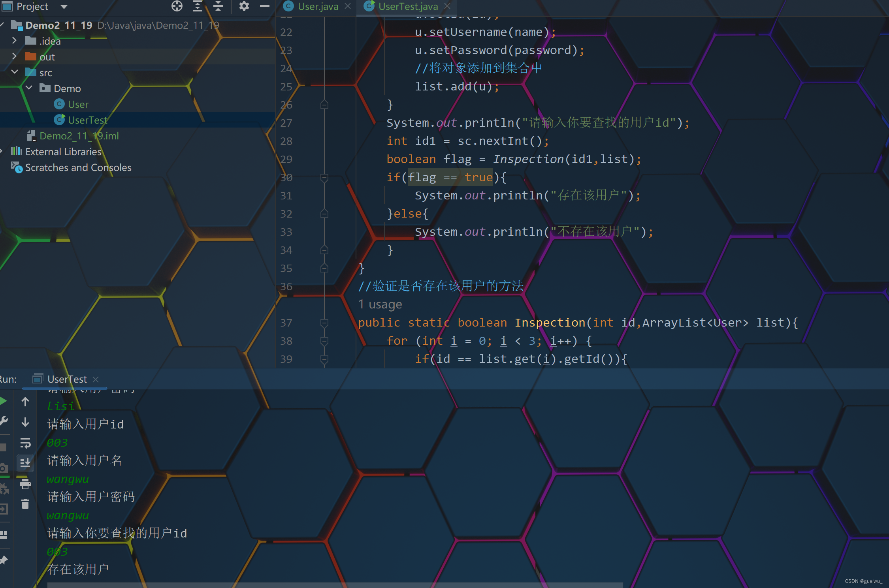Click the fold marker at line 39
The image size is (889, 588).
324,359
